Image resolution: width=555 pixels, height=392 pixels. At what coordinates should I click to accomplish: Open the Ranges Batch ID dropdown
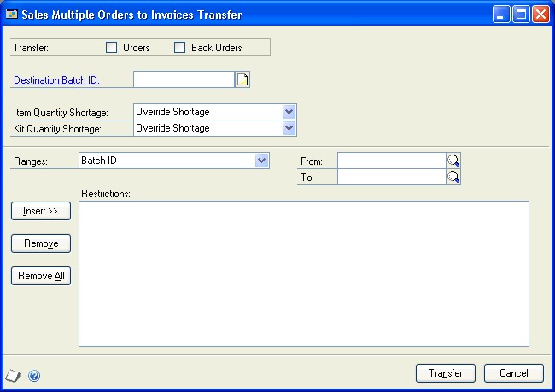click(261, 161)
